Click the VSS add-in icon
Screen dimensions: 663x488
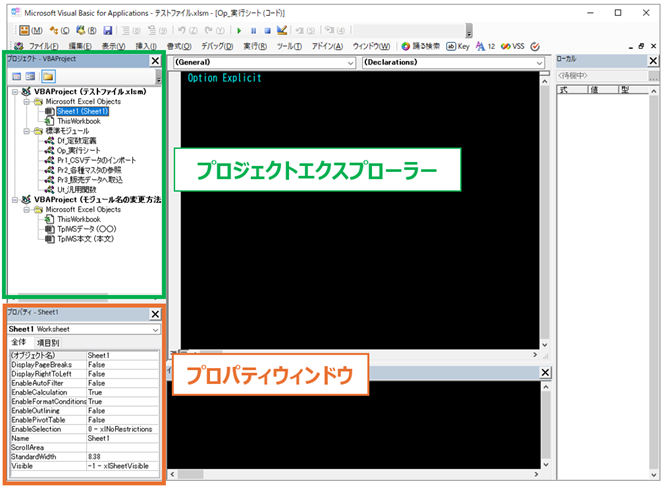click(512, 46)
